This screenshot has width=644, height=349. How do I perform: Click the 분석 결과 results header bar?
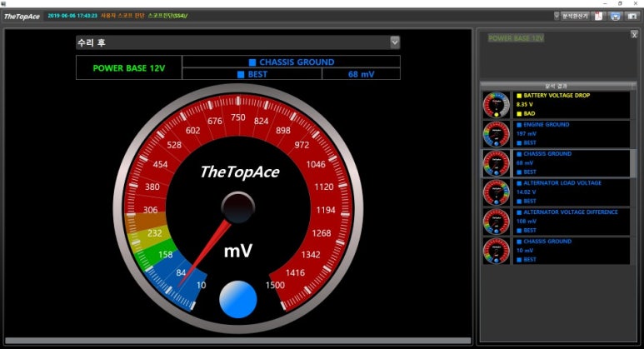557,86
